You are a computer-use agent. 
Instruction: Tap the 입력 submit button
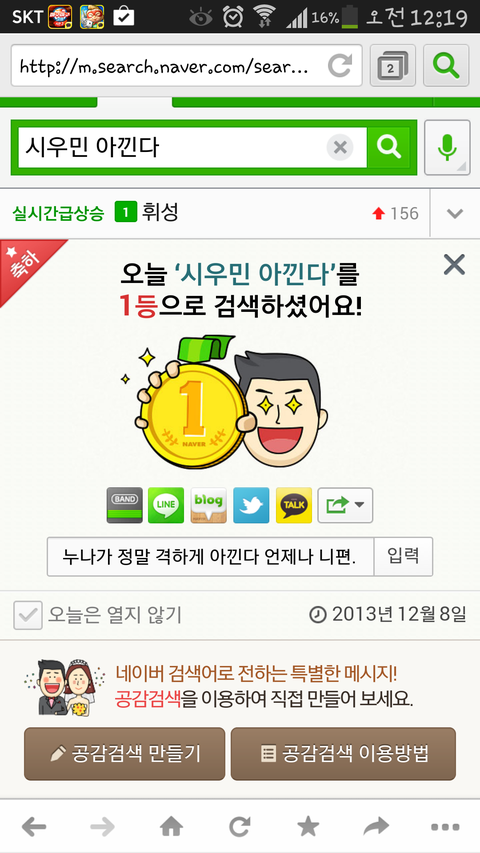tap(403, 557)
